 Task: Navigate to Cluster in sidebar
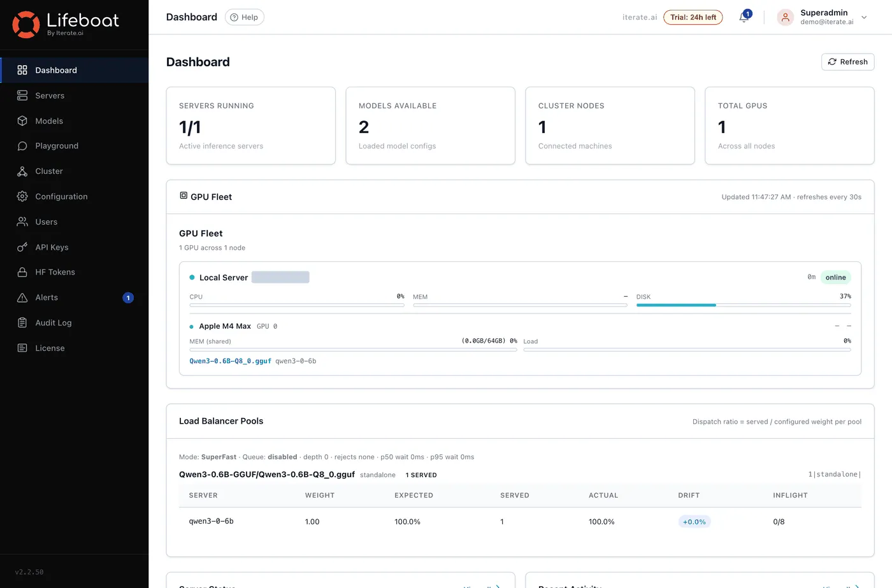74,171
